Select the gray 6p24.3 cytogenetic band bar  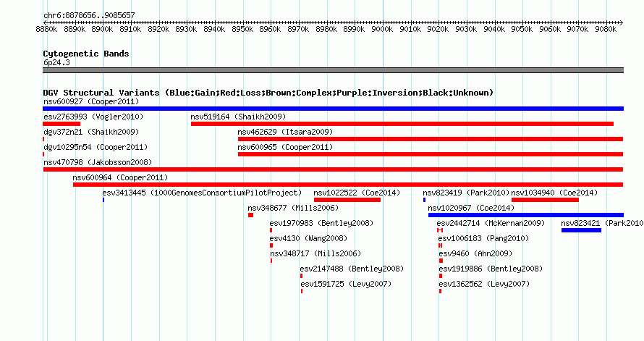(333, 70)
